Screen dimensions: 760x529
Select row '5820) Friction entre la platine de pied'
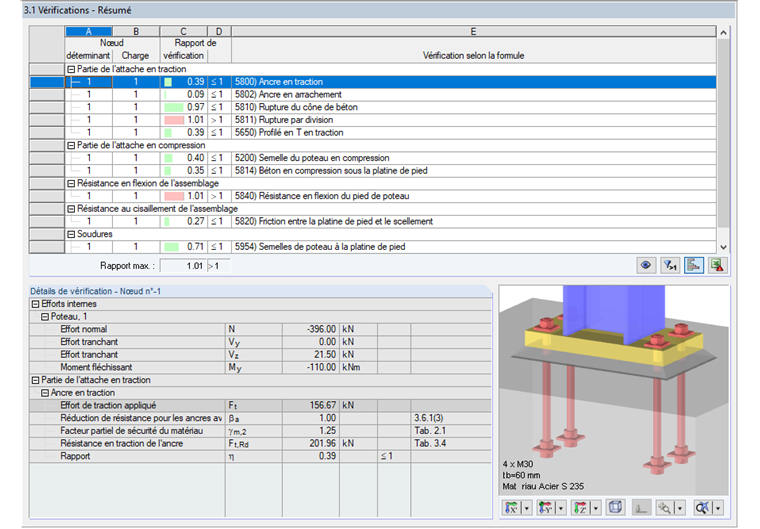(373, 222)
